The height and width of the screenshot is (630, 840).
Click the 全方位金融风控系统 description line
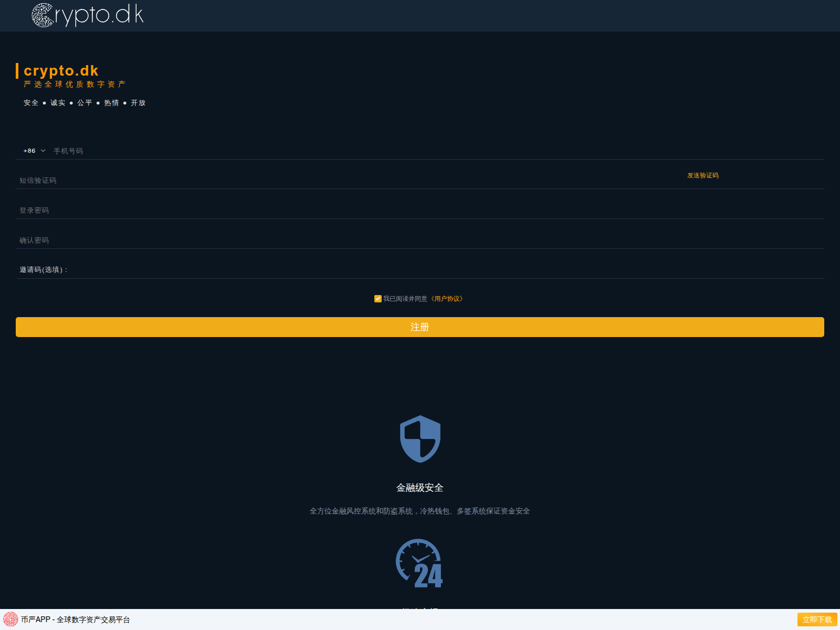(420, 511)
